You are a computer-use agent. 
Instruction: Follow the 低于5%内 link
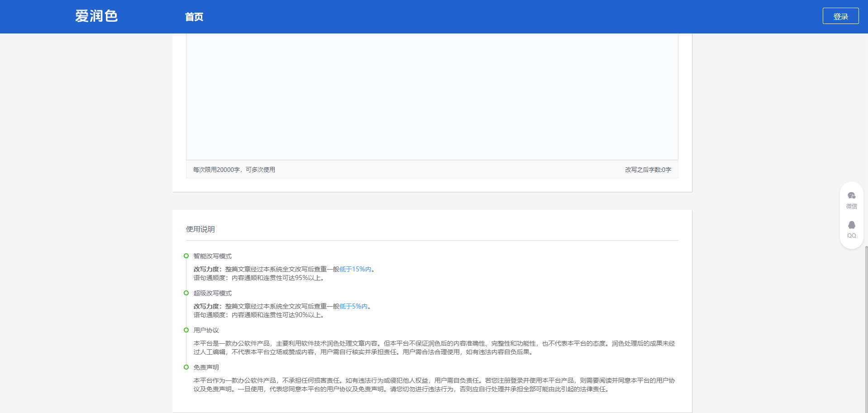353,306
